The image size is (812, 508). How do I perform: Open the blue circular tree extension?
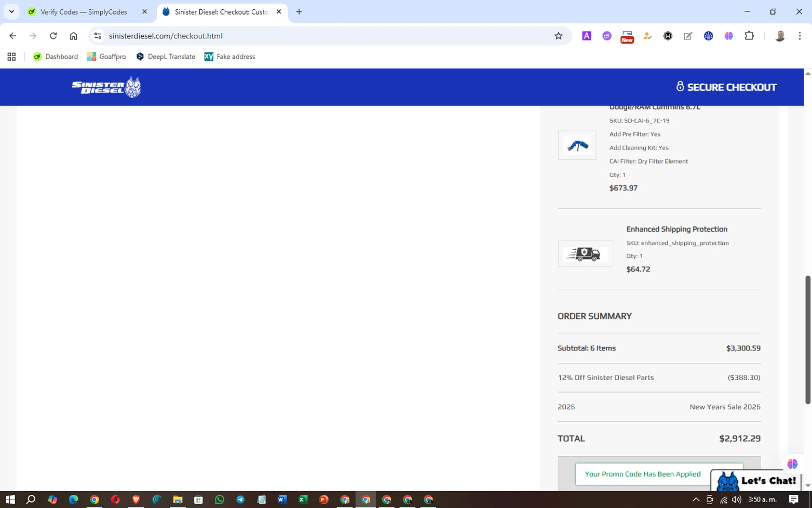click(x=708, y=36)
